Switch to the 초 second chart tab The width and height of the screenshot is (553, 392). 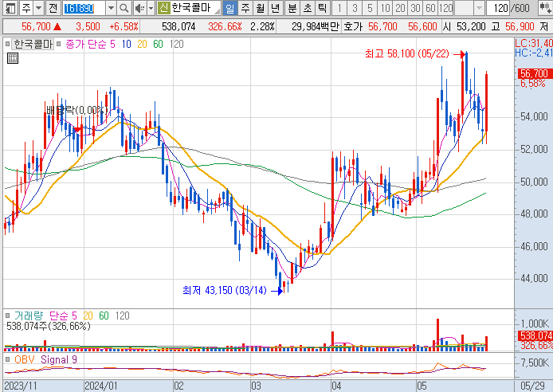click(308, 8)
